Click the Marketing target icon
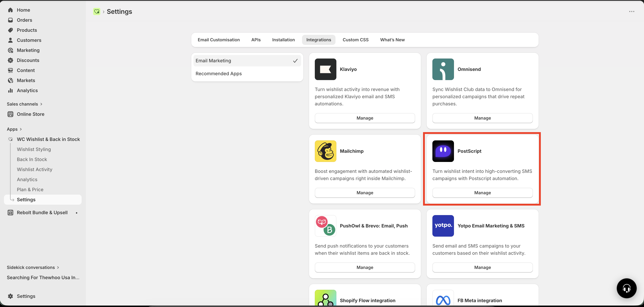The height and width of the screenshot is (307, 644). pos(10,50)
